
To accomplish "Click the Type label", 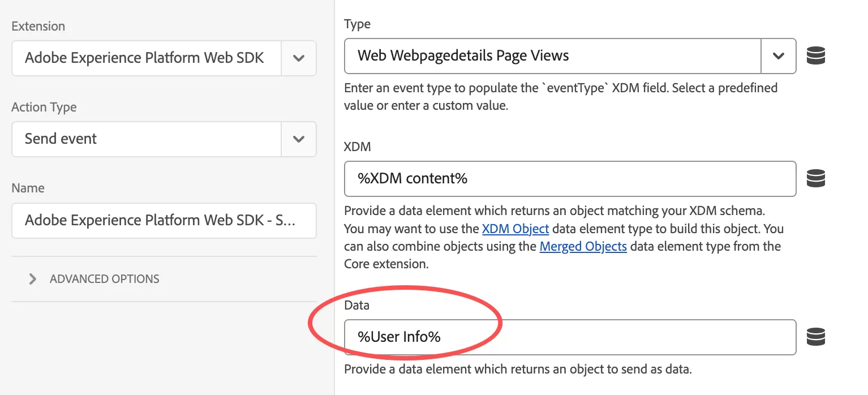I will (358, 24).
